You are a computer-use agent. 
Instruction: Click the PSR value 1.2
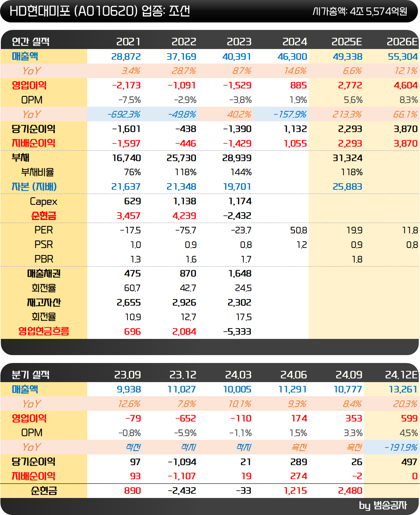[302, 245]
